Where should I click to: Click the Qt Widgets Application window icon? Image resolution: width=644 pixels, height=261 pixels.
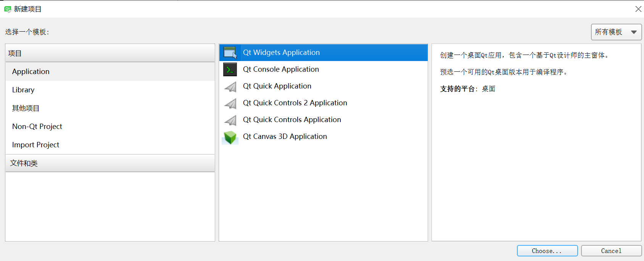tap(230, 53)
